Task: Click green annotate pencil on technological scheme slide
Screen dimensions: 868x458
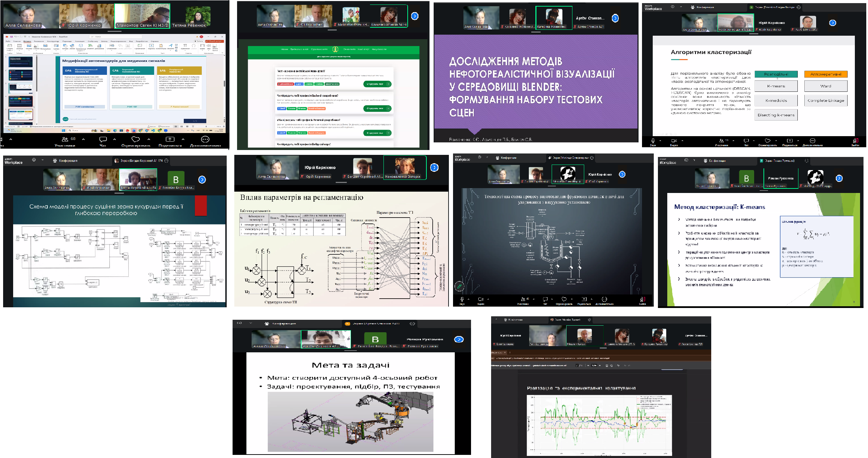Action: [459, 286]
